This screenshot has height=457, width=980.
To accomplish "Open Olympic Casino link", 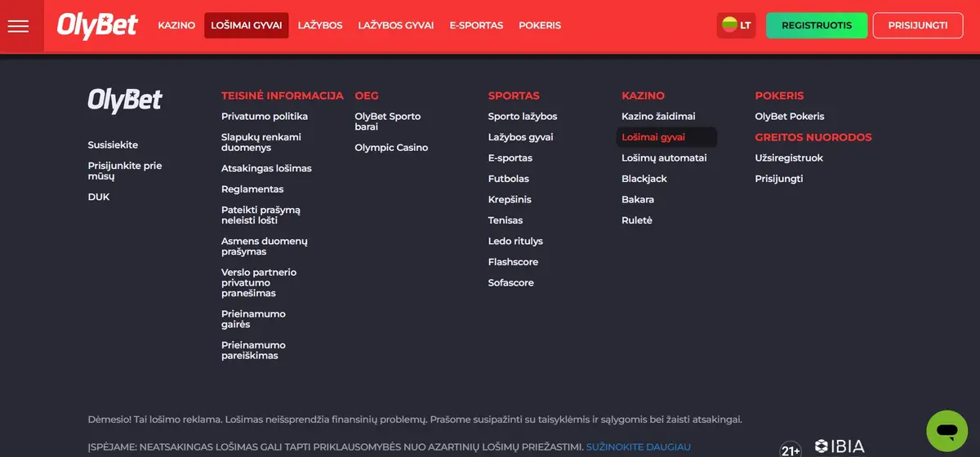I will [391, 148].
